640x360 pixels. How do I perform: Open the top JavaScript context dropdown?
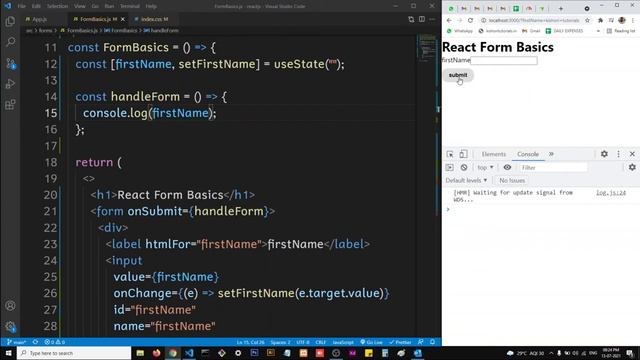point(485,167)
